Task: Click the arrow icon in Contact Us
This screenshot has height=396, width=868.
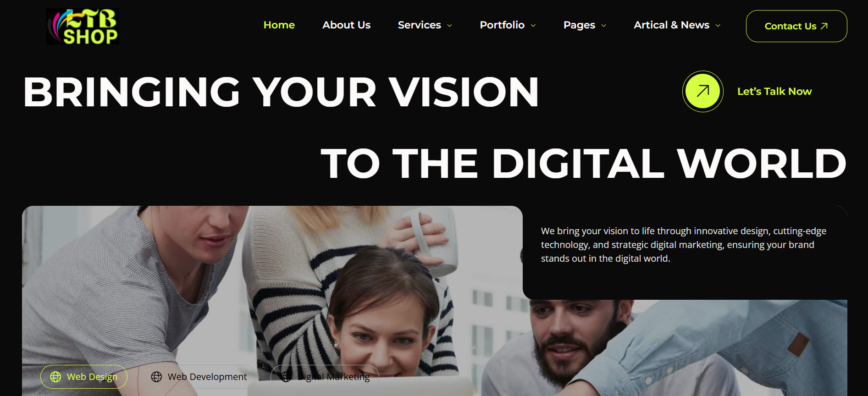Action: point(824,26)
